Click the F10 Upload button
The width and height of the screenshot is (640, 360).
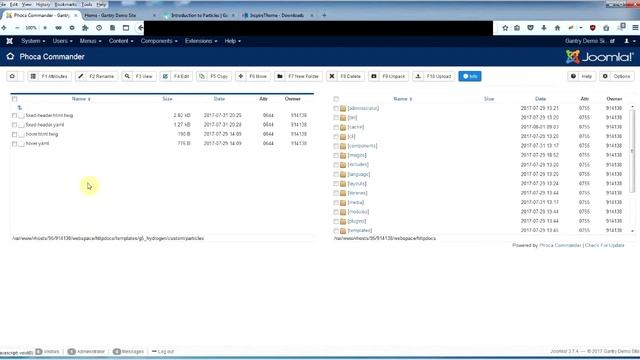(x=434, y=76)
